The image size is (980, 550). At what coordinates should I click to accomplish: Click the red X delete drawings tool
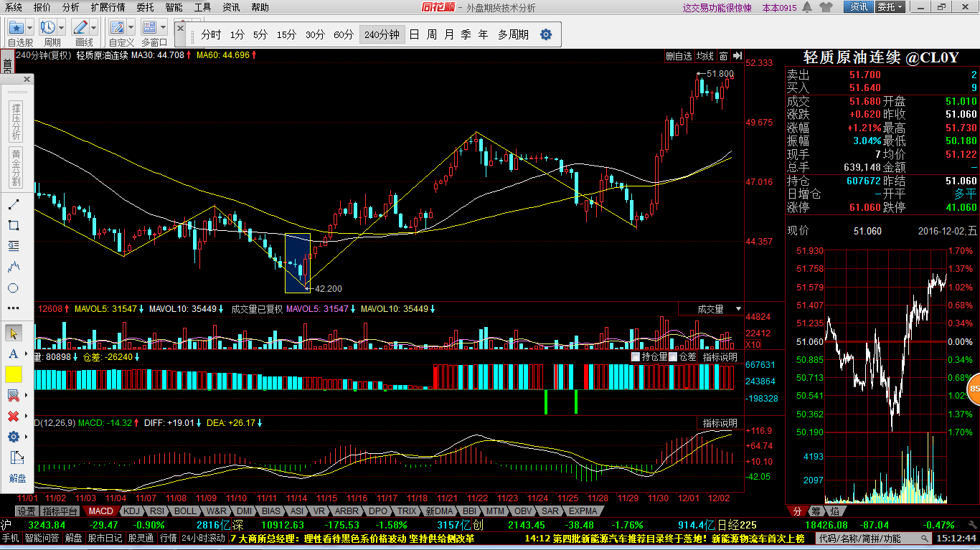pos(12,416)
